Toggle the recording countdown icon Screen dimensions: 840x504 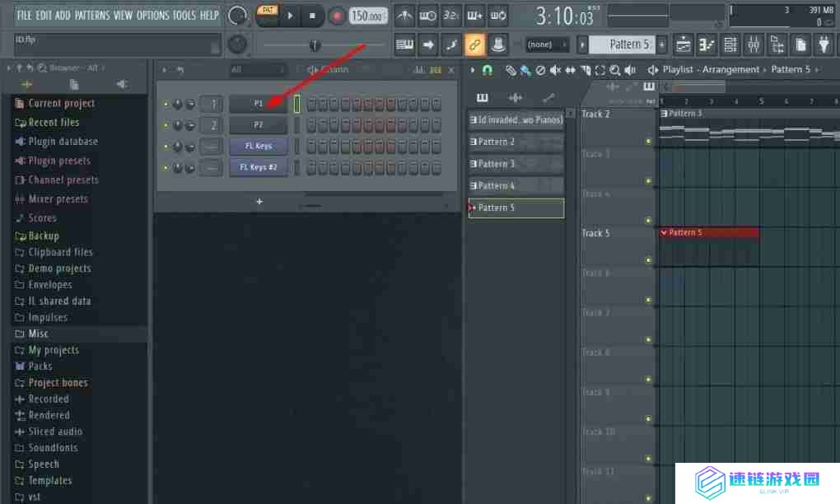pyautogui.click(x=451, y=16)
